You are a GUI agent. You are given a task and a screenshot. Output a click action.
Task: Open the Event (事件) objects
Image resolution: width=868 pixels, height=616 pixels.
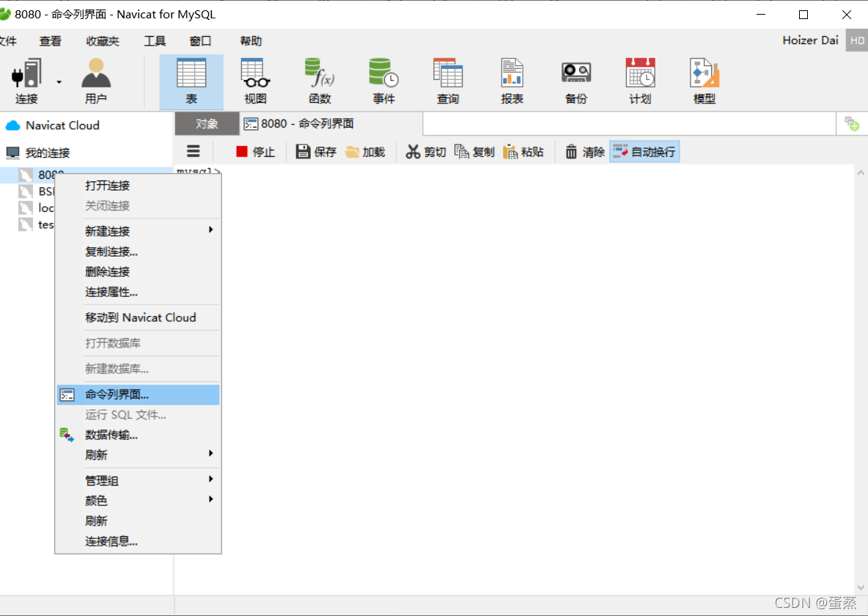383,81
